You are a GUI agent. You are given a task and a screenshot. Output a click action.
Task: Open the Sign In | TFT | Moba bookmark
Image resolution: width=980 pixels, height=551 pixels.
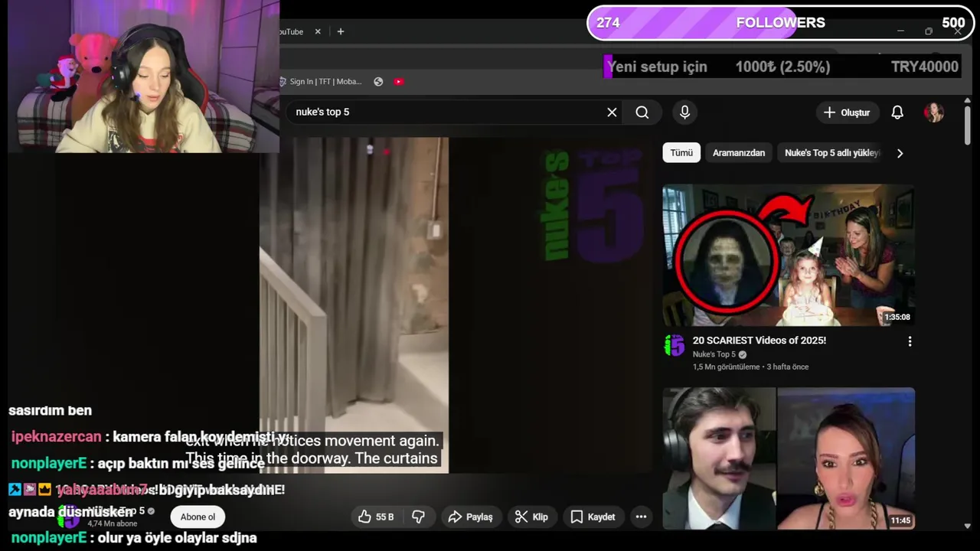(320, 82)
